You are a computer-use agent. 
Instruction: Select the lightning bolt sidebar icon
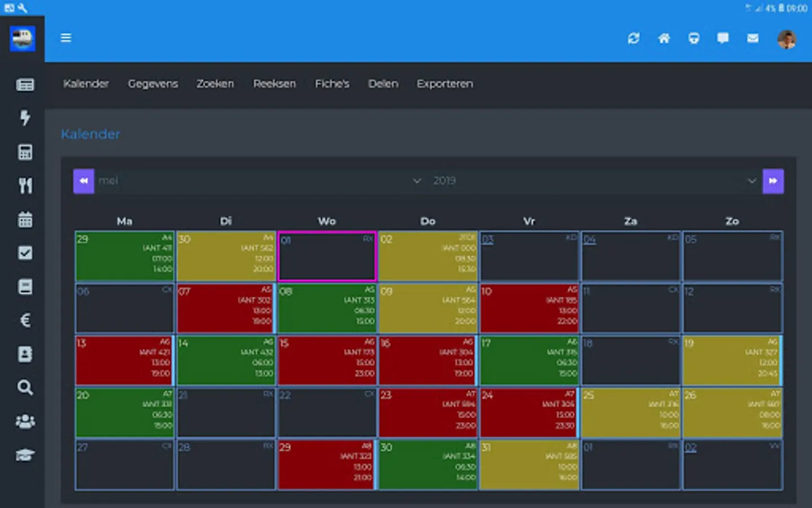click(x=25, y=118)
